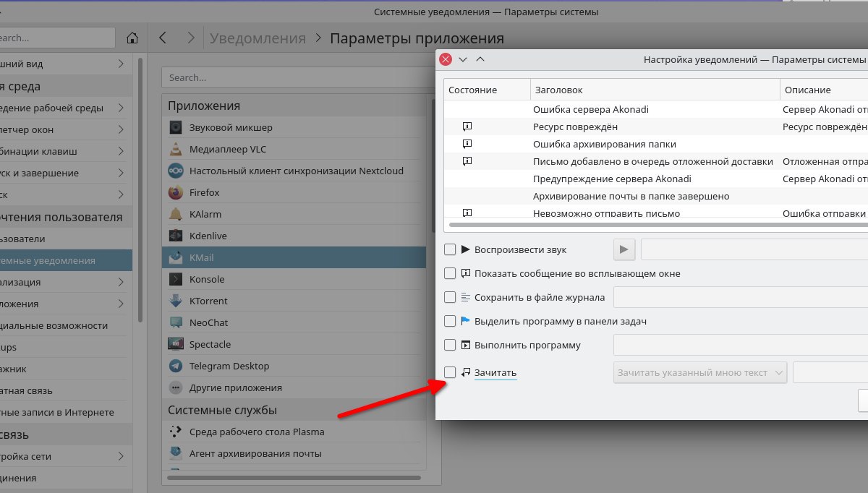Expand the Приложения sidebar category
Screen dimensions: 868x493
[121, 304]
